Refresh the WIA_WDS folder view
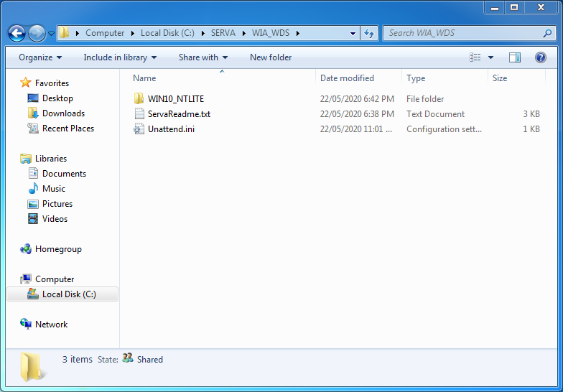 (x=369, y=33)
